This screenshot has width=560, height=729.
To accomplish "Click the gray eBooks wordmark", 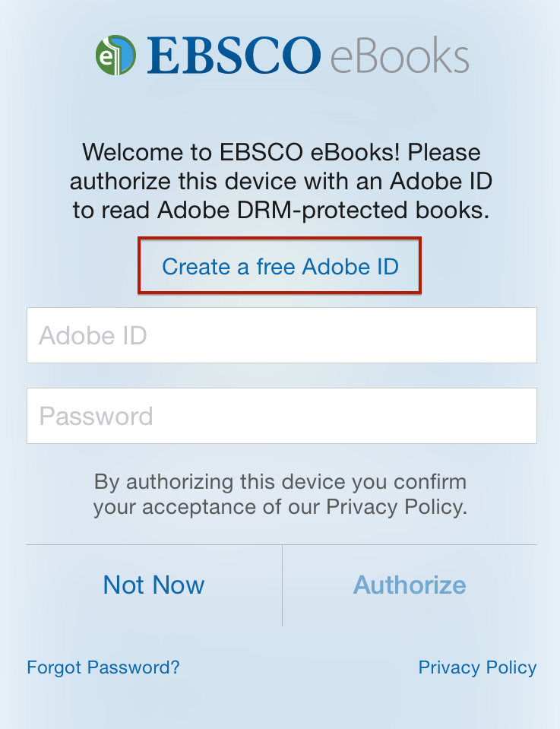I will point(400,55).
